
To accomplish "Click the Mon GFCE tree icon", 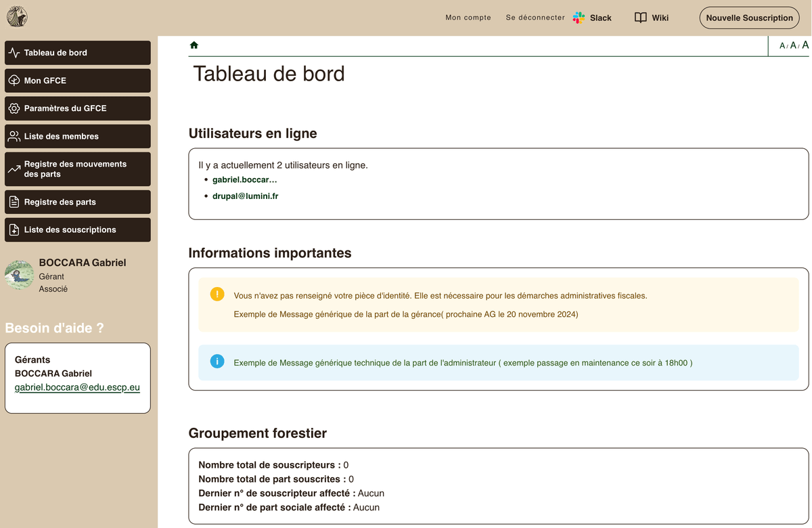I will coord(14,81).
